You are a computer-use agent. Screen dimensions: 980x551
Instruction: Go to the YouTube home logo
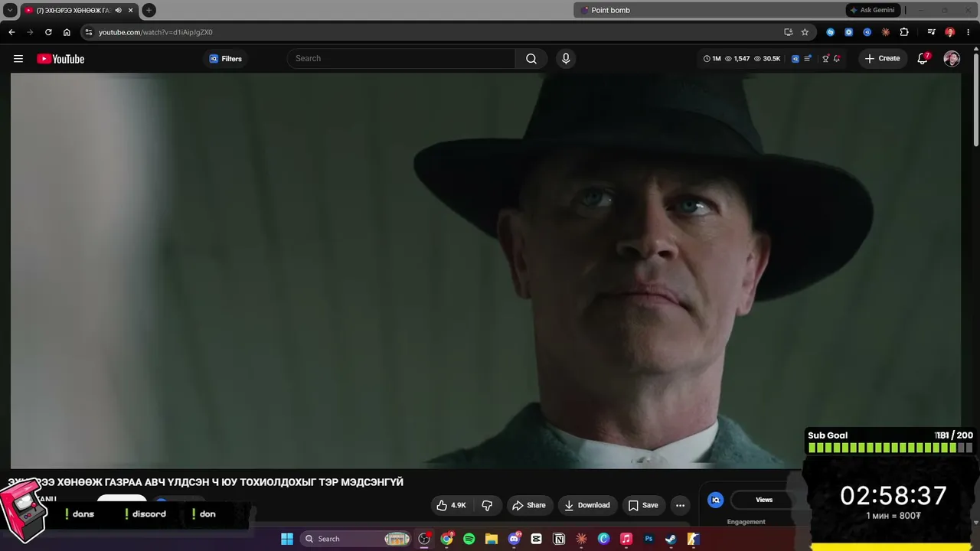click(60, 59)
